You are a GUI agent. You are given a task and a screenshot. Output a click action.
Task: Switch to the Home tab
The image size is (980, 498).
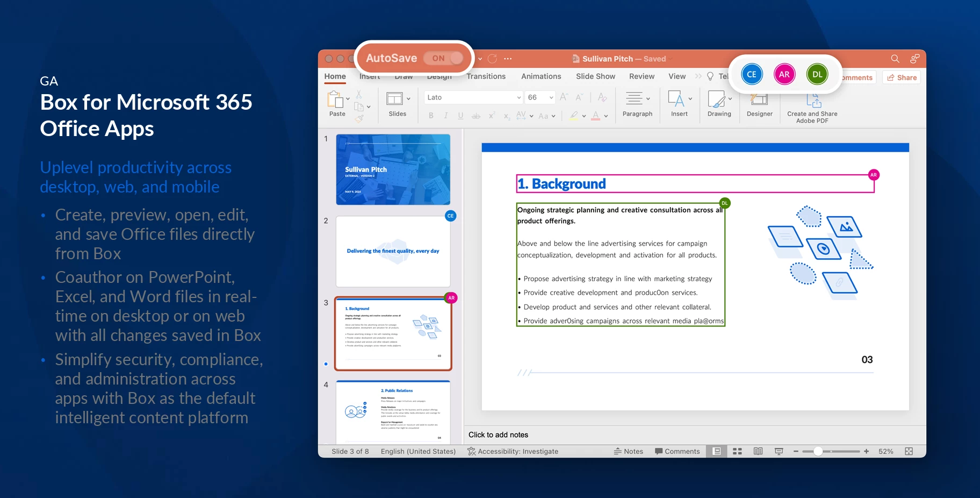tap(335, 76)
